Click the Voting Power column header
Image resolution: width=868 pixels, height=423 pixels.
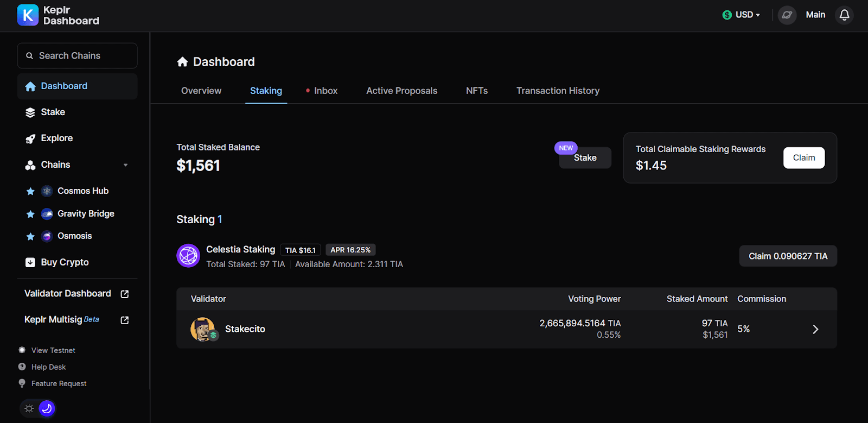[594, 299]
